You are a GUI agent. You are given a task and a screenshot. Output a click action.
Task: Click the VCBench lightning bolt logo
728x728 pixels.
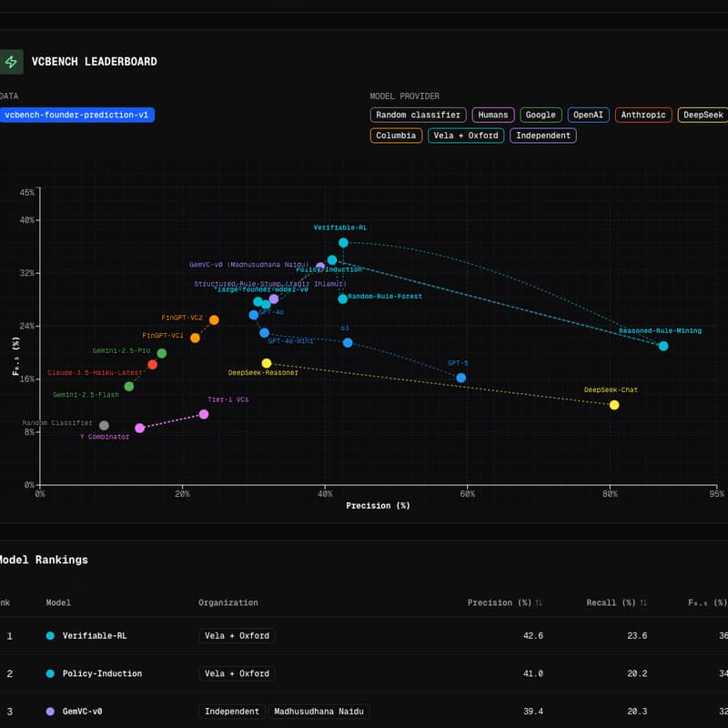[11, 62]
